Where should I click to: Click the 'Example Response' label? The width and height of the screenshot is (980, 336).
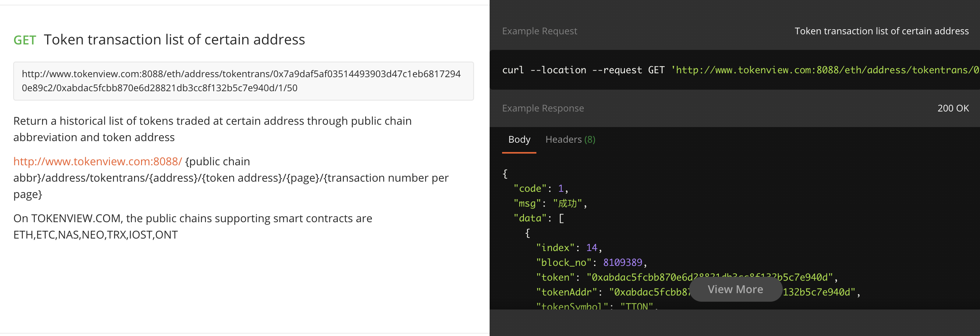pos(543,108)
